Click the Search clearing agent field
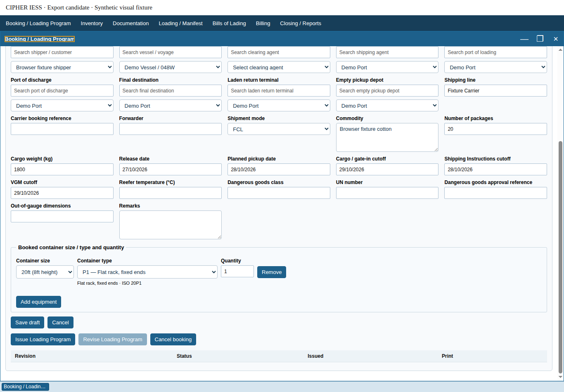 pyautogui.click(x=279, y=52)
